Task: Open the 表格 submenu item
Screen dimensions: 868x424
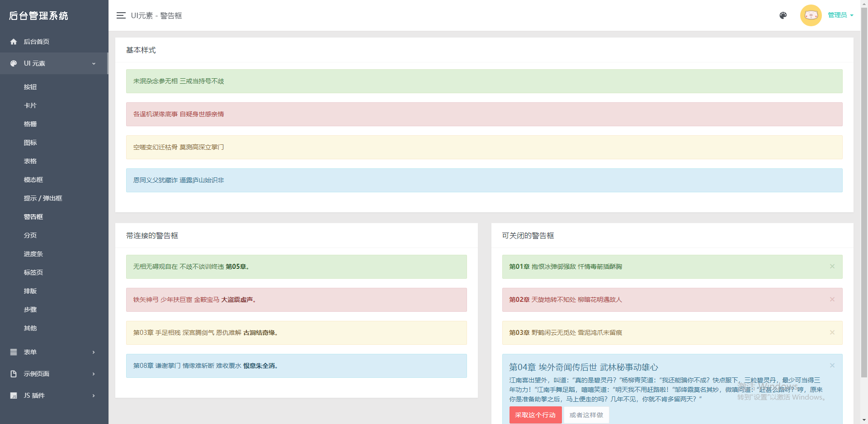Action: (x=30, y=161)
